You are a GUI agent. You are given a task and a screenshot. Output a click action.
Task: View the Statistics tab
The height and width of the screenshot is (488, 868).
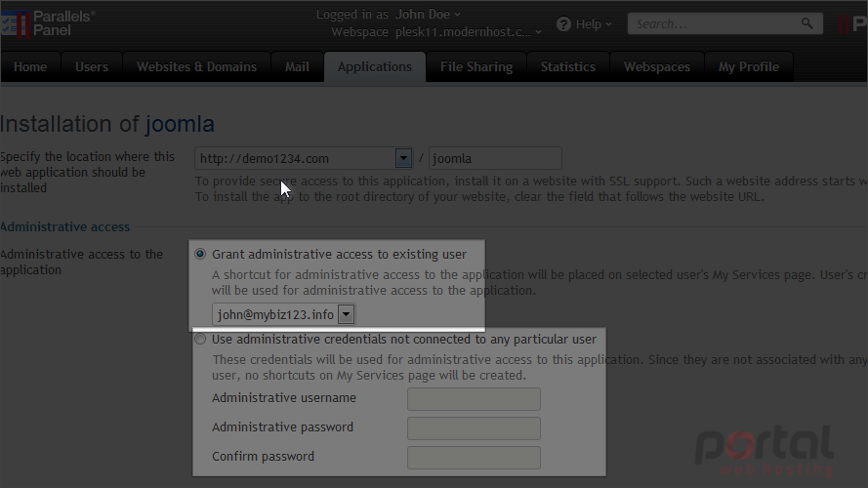click(x=568, y=67)
